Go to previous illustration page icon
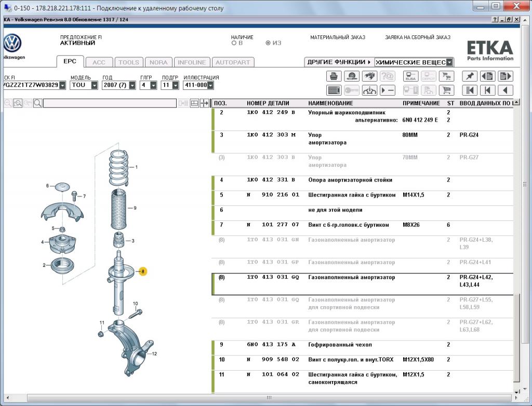The image size is (532, 406). click(x=487, y=76)
